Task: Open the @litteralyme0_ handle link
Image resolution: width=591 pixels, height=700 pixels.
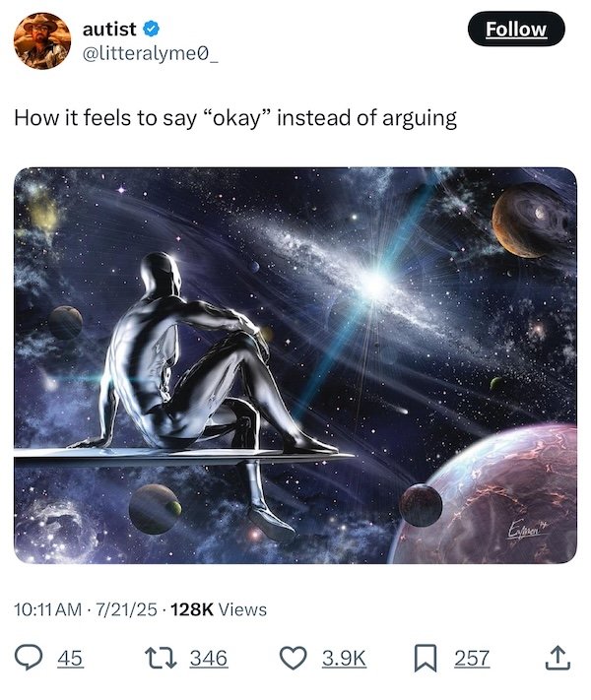Action: 151,54
